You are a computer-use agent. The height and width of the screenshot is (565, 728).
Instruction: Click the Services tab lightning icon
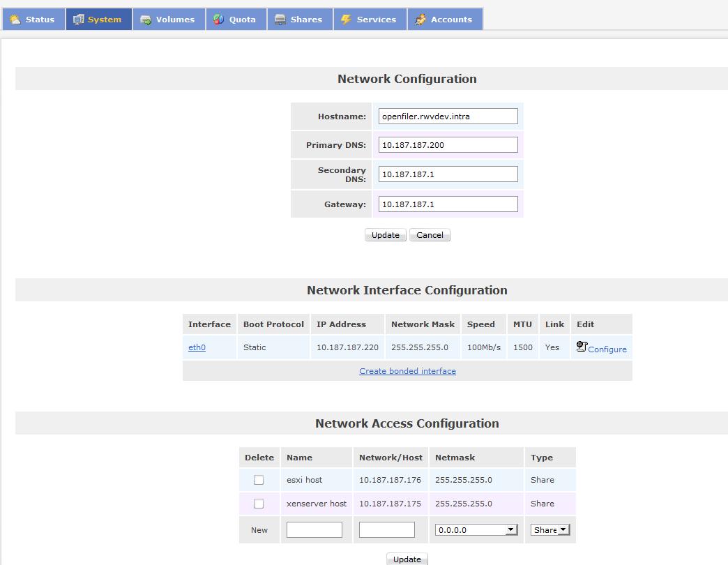[x=346, y=20]
